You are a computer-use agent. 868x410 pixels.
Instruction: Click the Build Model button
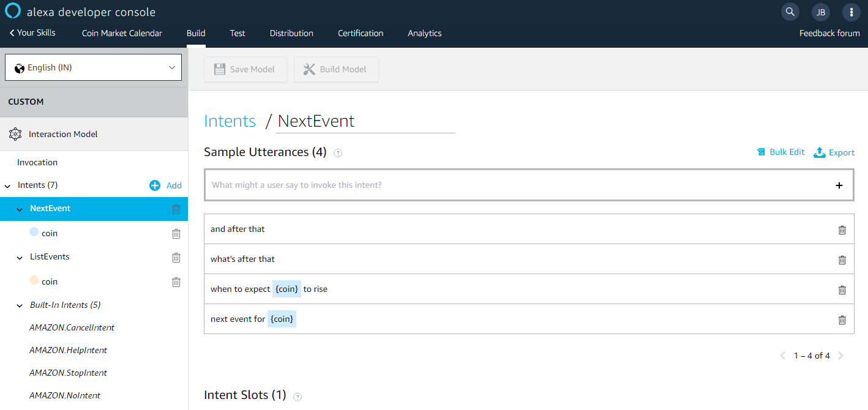pos(336,69)
